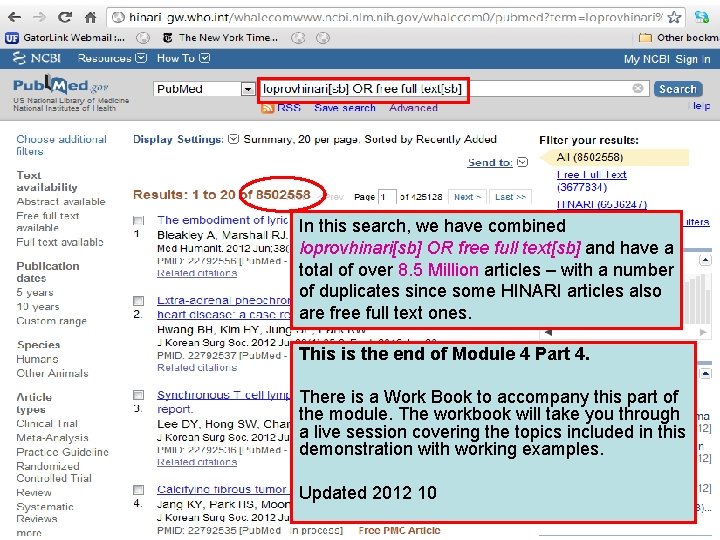
Task: Click the orange RSS feed icon
Action: click(x=267, y=108)
